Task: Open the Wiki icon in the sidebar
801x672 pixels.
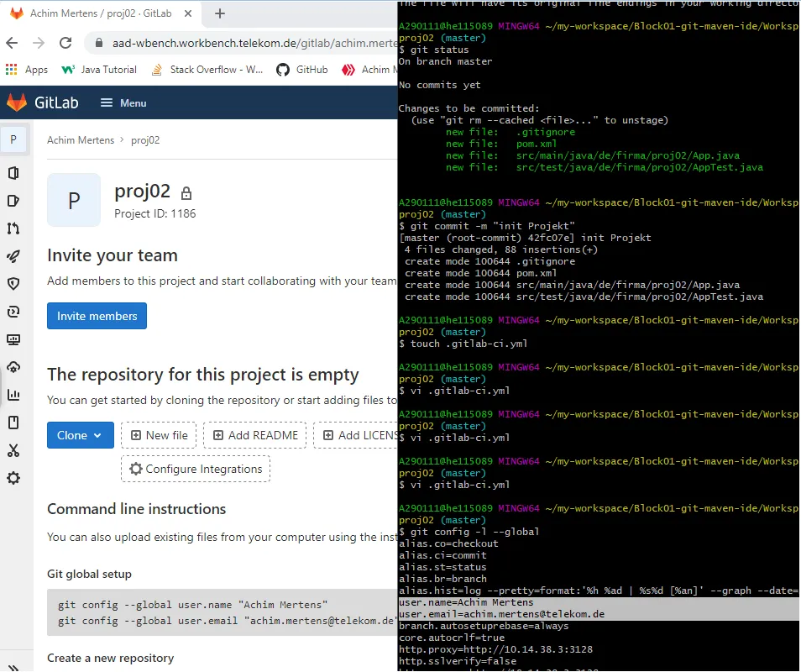Action: point(13,423)
